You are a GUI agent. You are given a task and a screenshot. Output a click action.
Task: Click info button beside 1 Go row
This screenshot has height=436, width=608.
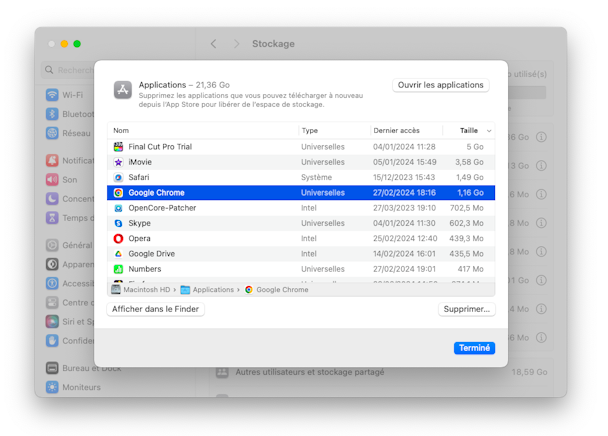[541, 280]
